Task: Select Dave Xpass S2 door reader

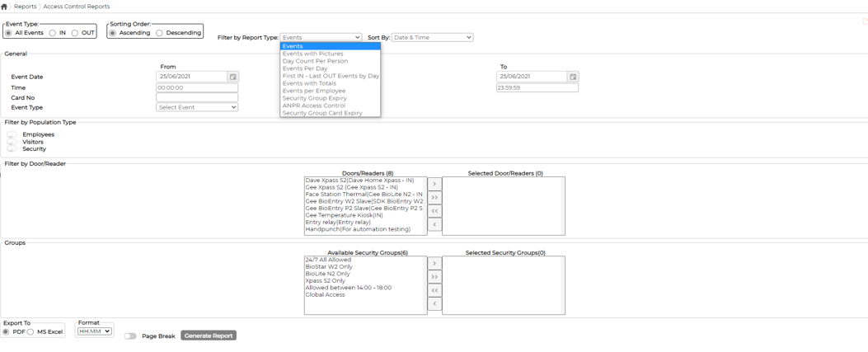Action: [x=364, y=181]
